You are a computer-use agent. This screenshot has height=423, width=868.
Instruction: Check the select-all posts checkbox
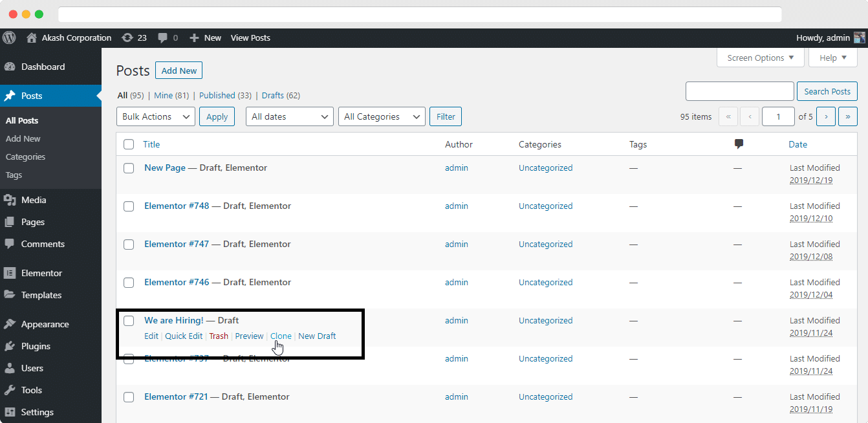click(129, 144)
